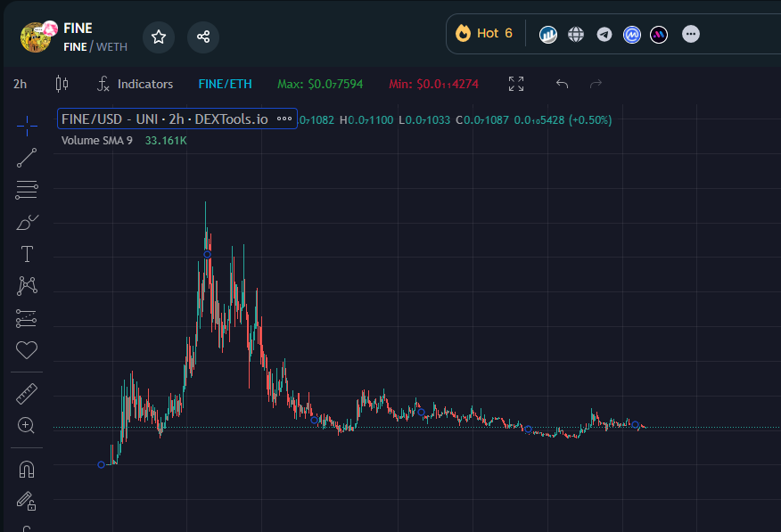Toggle the magnet snap mode

pyautogui.click(x=27, y=470)
